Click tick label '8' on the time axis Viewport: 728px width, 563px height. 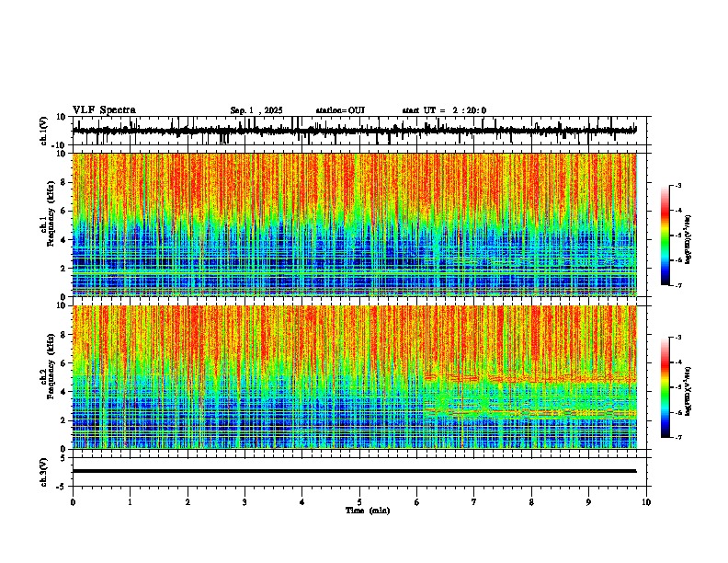coord(531,502)
